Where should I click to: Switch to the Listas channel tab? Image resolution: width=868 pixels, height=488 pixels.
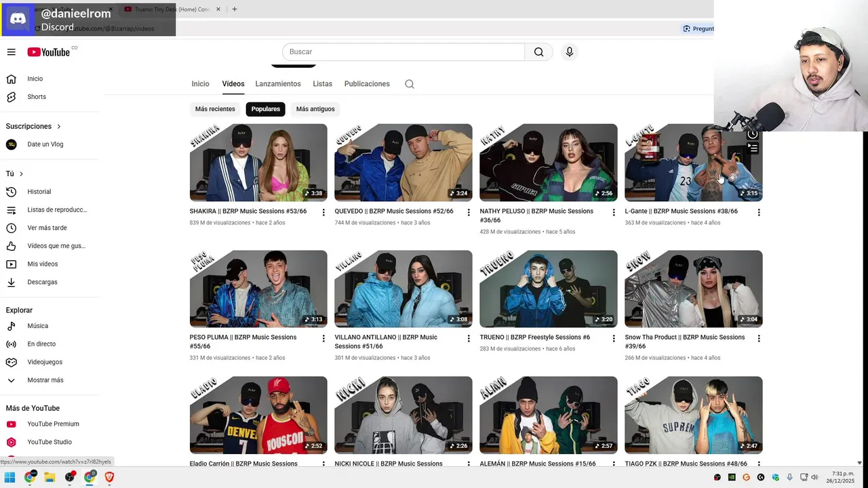[x=323, y=84]
